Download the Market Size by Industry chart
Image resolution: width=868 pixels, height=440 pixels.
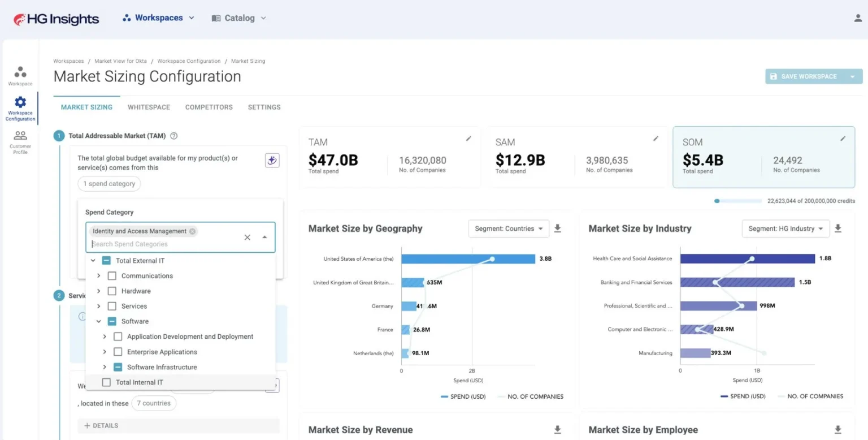tap(838, 228)
